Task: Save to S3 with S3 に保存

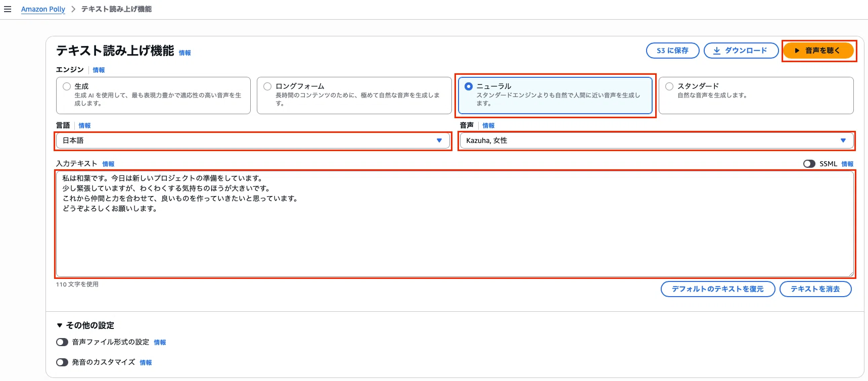Action: [x=672, y=51]
